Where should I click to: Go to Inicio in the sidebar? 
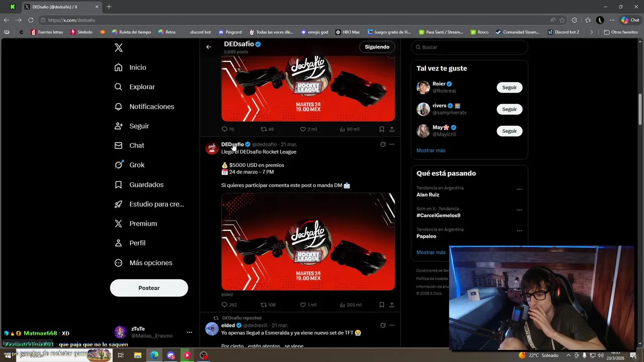pyautogui.click(x=130, y=67)
